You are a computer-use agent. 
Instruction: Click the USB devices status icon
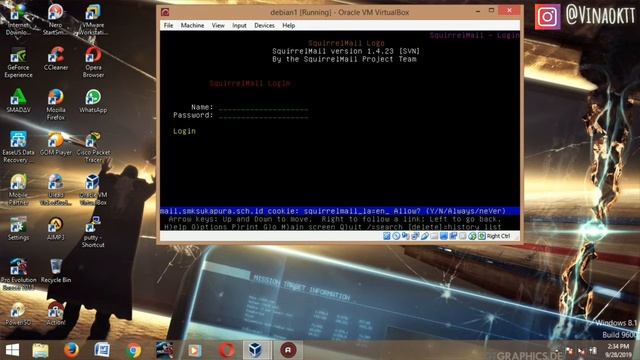point(424,236)
